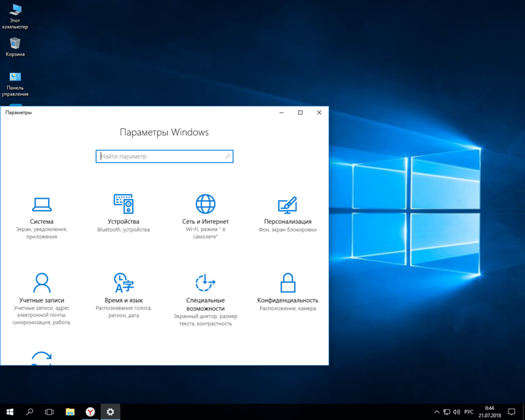Click the Конфиденциальность label text
This screenshot has height=420, width=525.
click(287, 300)
